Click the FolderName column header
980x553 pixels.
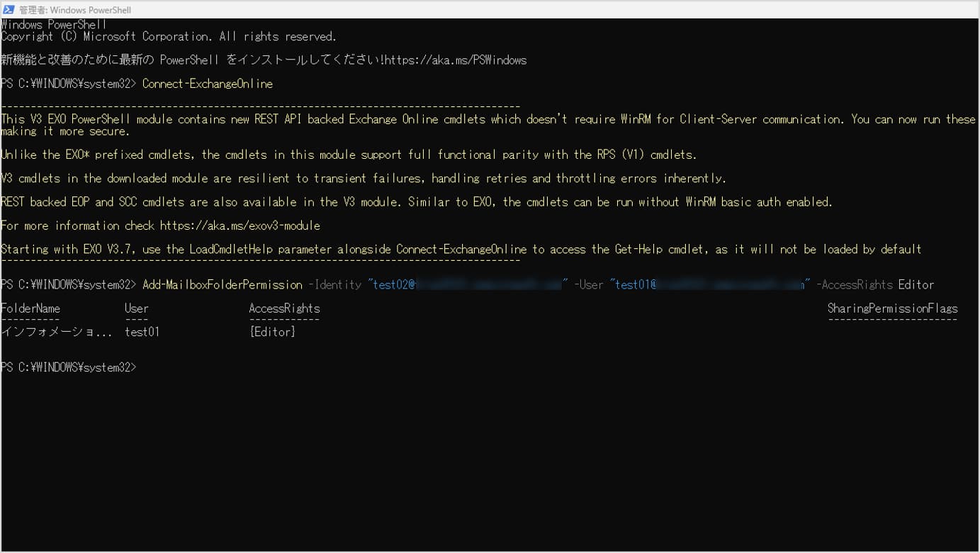(x=30, y=308)
